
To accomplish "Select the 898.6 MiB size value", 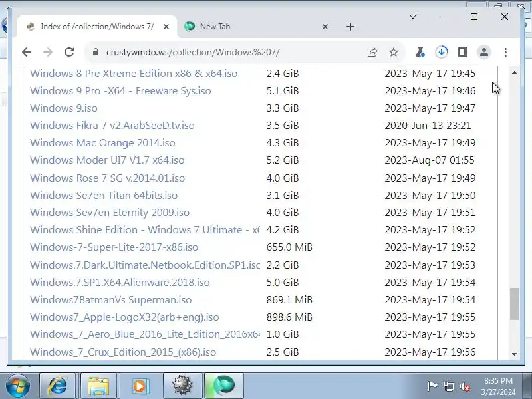I will tap(289, 317).
